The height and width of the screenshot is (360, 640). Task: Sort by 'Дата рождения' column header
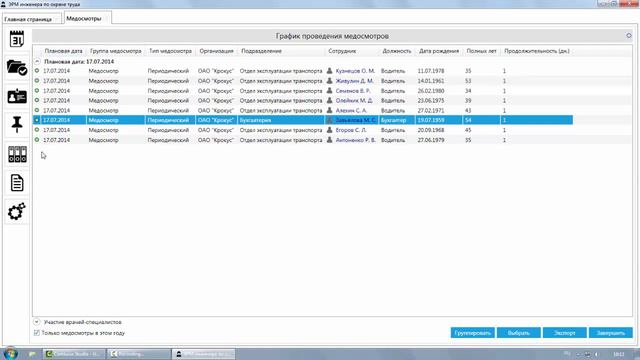click(x=439, y=51)
